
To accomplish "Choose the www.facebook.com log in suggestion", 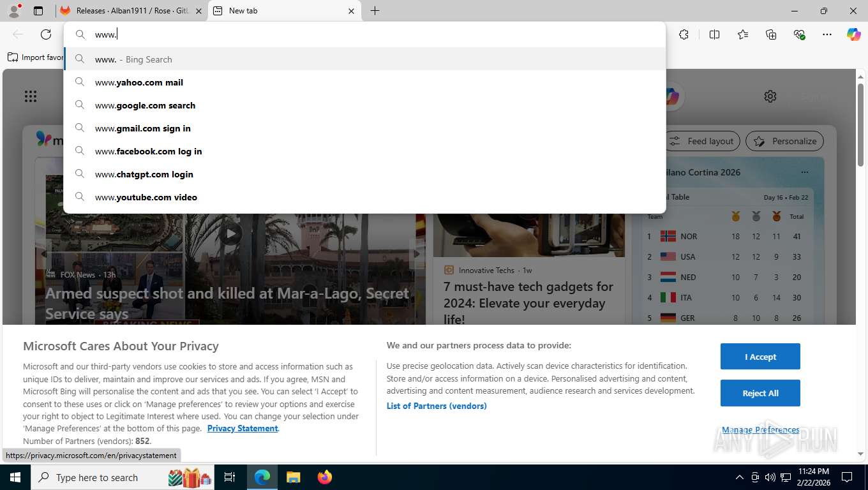I will point(364,151).
